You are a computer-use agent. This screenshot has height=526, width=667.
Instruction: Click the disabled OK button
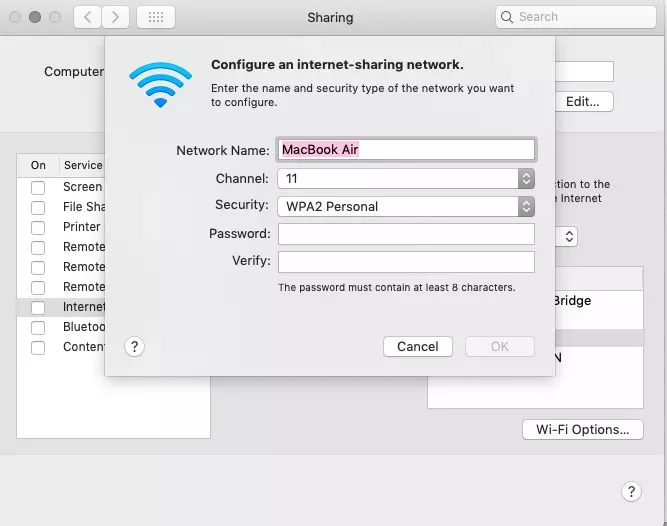(x=500, y=347)
